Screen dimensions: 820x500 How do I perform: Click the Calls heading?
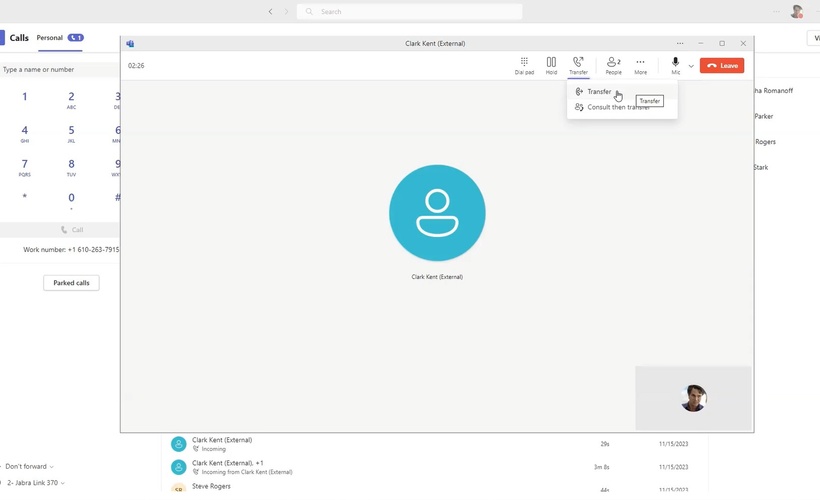click(19, 38)
